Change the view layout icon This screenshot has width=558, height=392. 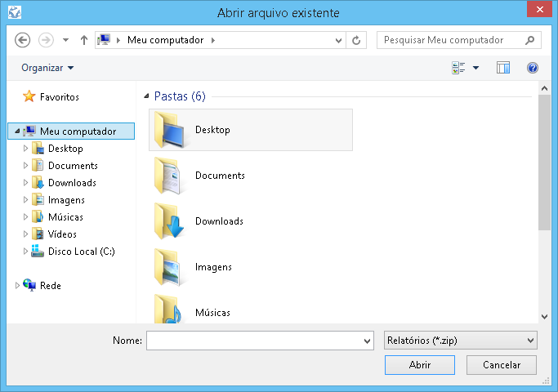click(458, 68)
